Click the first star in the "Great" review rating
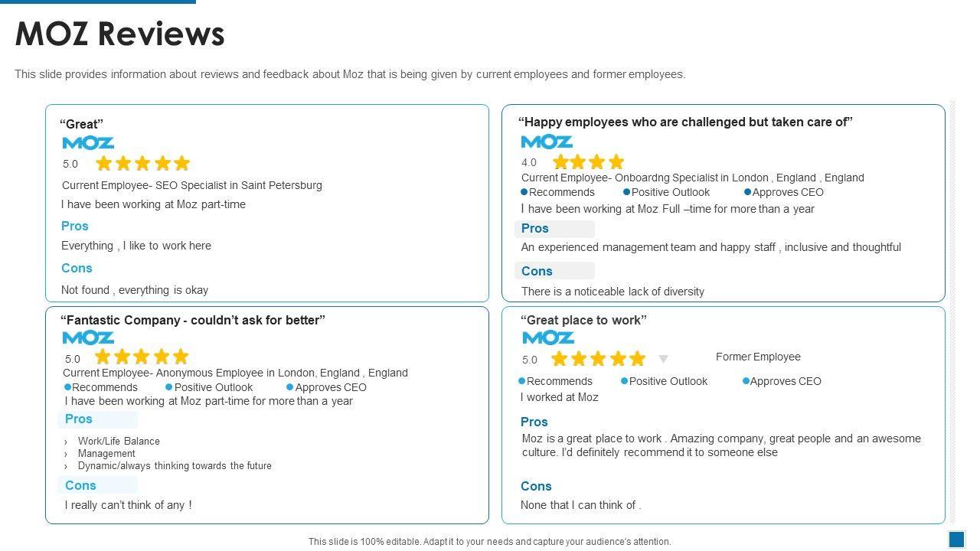Viewport: 980px width, 551px height. [104, 163]
